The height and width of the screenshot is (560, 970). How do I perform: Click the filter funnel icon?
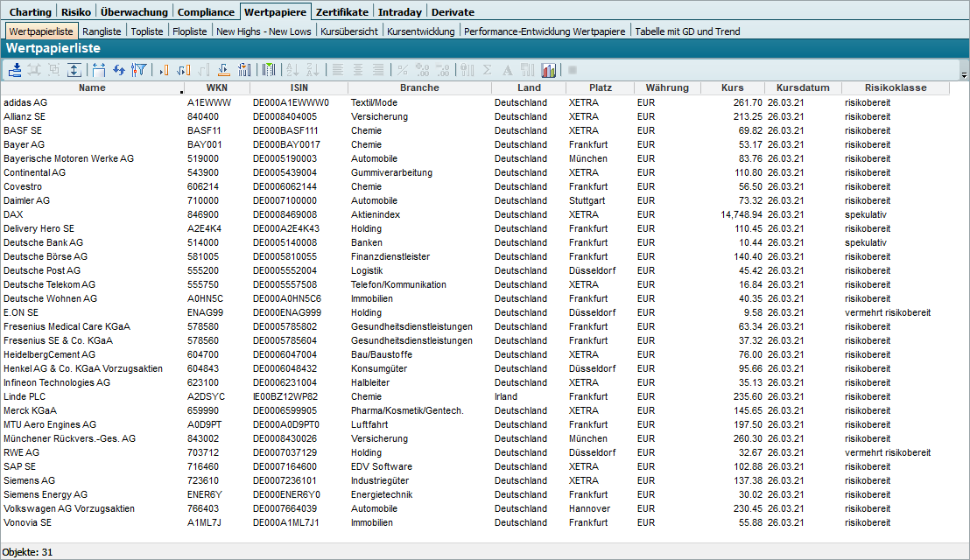pos(138,70)
